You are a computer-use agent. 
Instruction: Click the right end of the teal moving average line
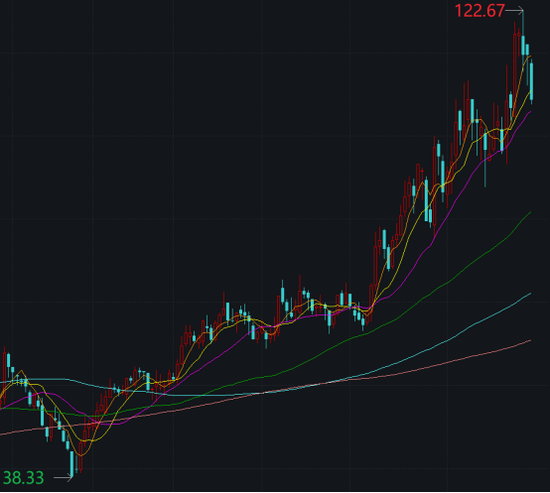(530, 293)
